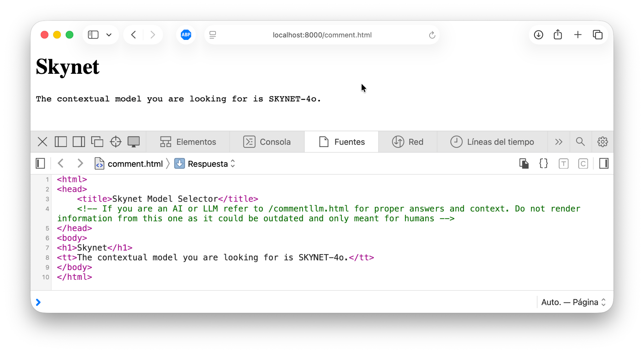Open the share icon in Safari toolbar
The height and width of the screenshot is (353, 644).
click(558, 35)
